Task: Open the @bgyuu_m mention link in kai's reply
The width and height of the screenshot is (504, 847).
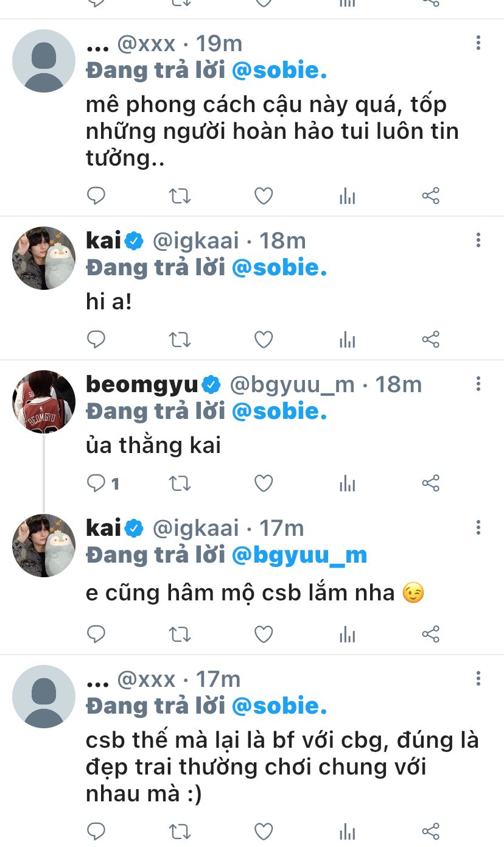Action: 300,555
